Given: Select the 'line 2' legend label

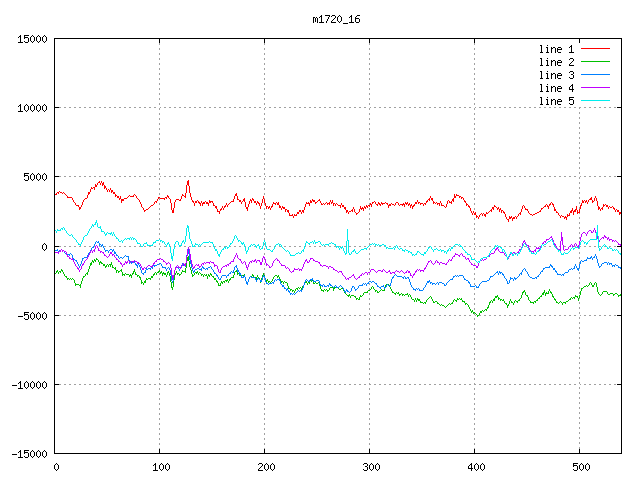Looking at the screenshot, I should tap(557, 62).
